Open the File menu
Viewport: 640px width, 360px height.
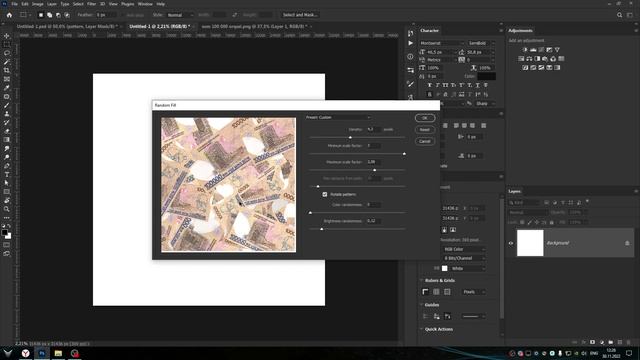coord(15,4)
